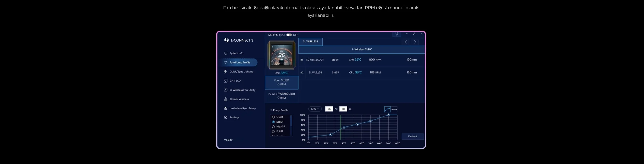Select the flat line fixed-speed mode icon
Screen dimensions: 644x164
click(394, 109)
